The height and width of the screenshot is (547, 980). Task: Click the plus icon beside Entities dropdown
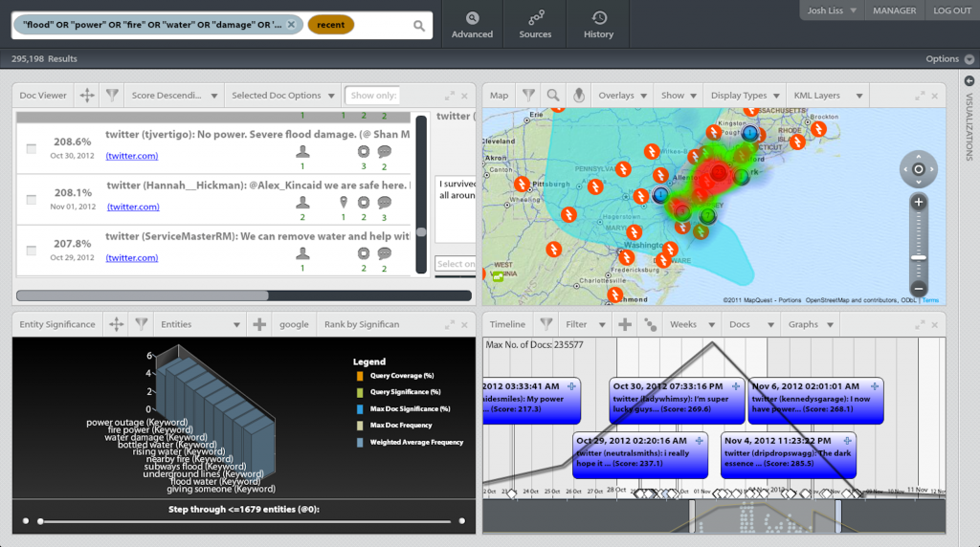(259, 324)
